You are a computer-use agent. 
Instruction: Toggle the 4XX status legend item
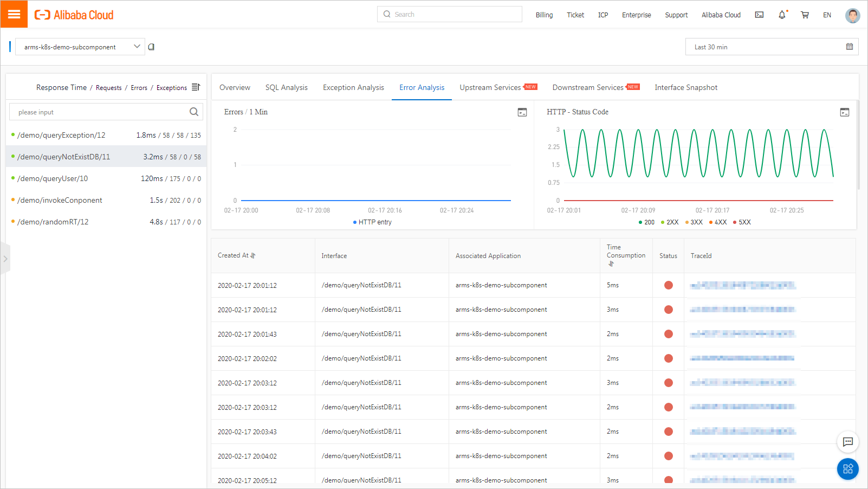(718, 222)
